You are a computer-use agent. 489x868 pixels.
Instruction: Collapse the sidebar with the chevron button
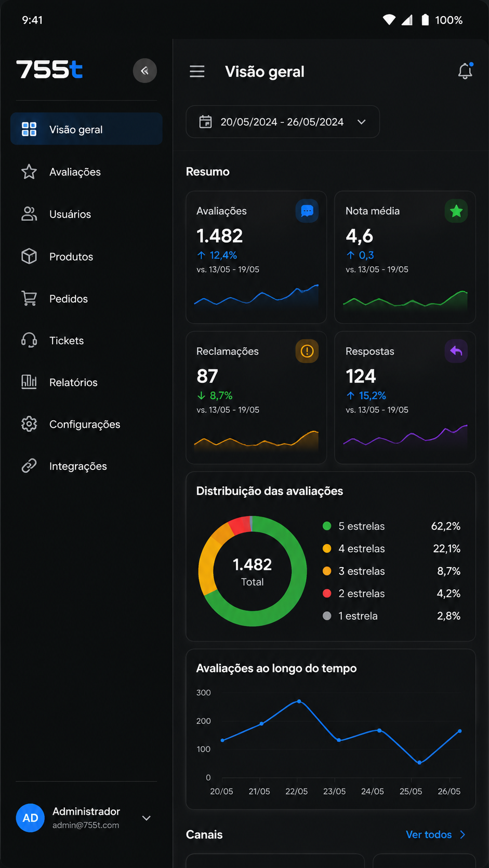(x=144, y=71)
